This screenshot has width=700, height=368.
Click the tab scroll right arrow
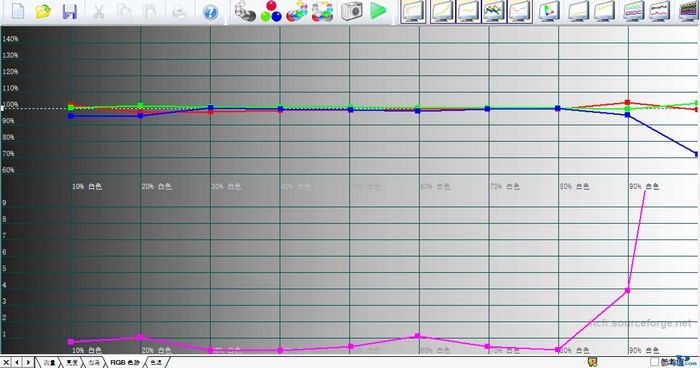point(28,362)
